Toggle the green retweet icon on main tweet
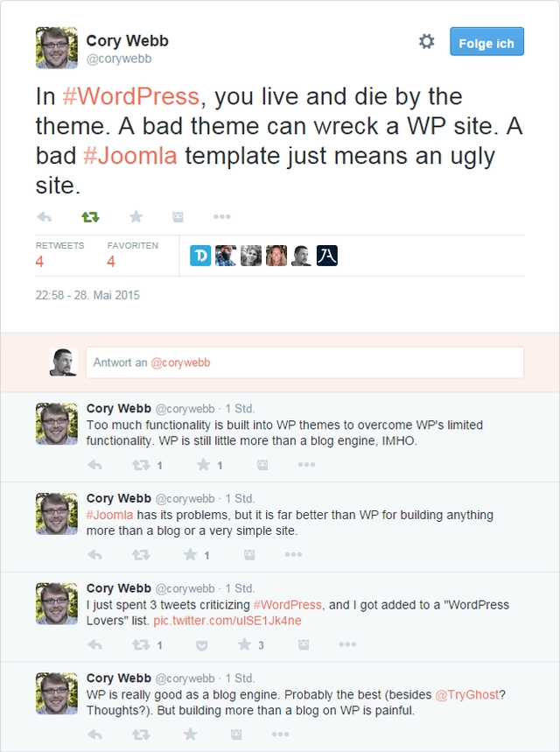Screen dimensions: 560x752 coord(90,217)
